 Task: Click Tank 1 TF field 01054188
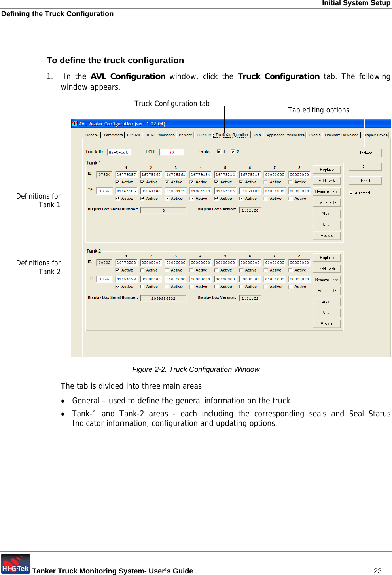[x=250, y=191]
